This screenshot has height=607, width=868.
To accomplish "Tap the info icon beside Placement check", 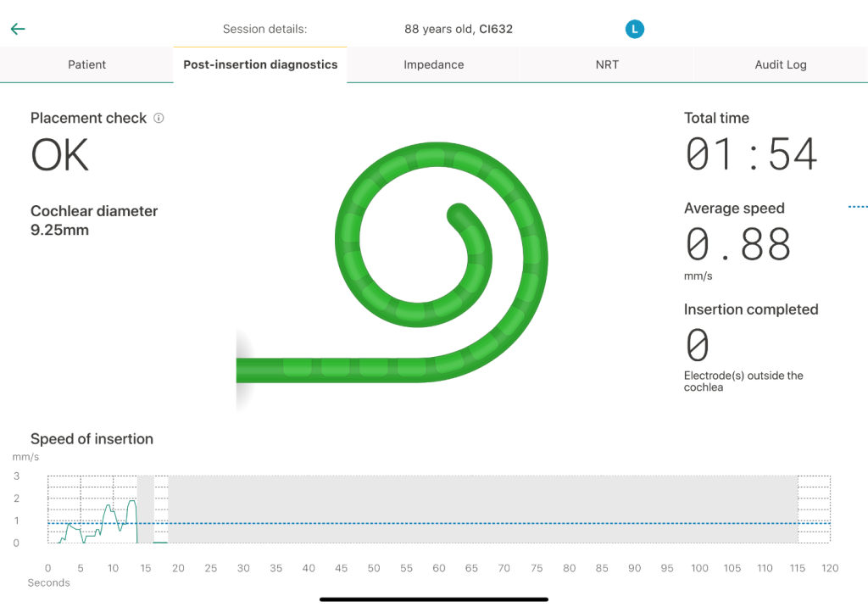I will click(159, 119).
